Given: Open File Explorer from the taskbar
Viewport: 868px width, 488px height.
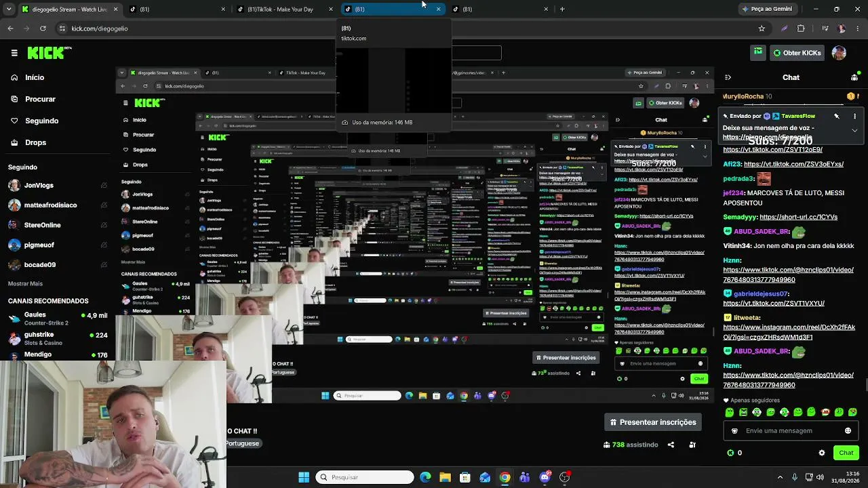Looking at the screenshot, I should tap(445, 477).
